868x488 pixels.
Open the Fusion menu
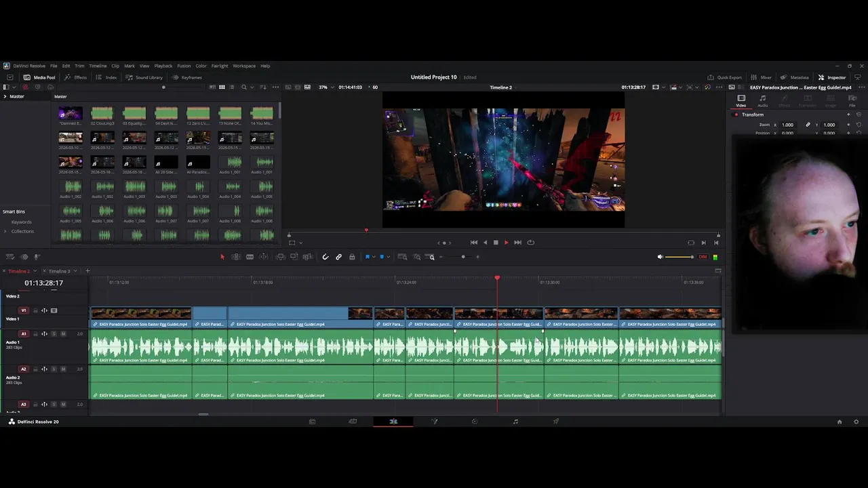click(184, 66)
